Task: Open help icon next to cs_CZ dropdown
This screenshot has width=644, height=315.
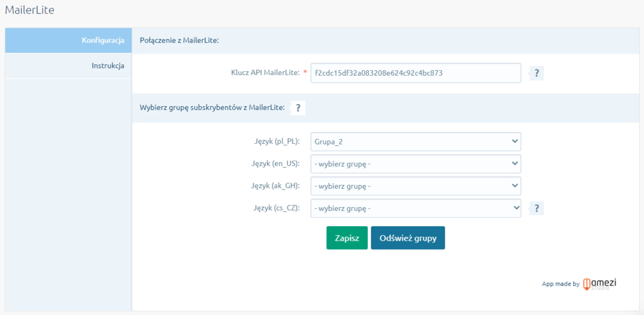Action: [x=537, y=208]
